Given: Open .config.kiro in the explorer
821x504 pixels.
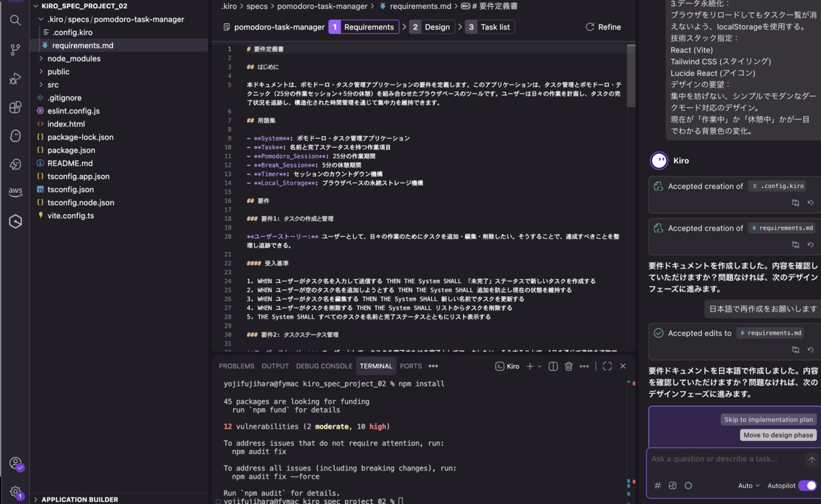Looking at the screenshot, I should 72,33.
